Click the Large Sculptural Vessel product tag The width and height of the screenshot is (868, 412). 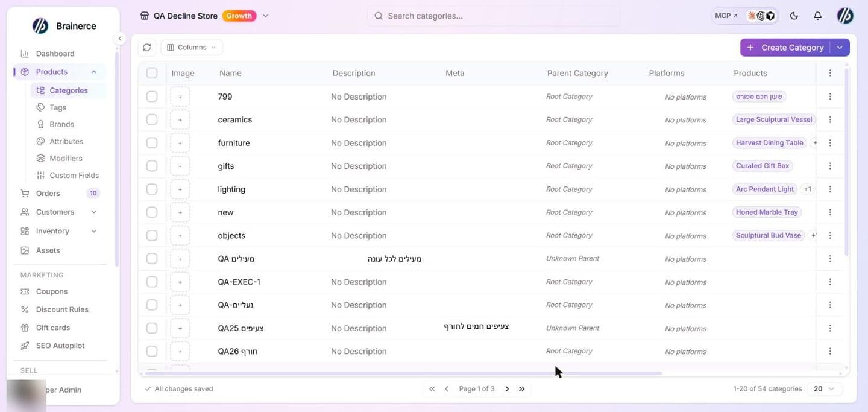point(774,119)
